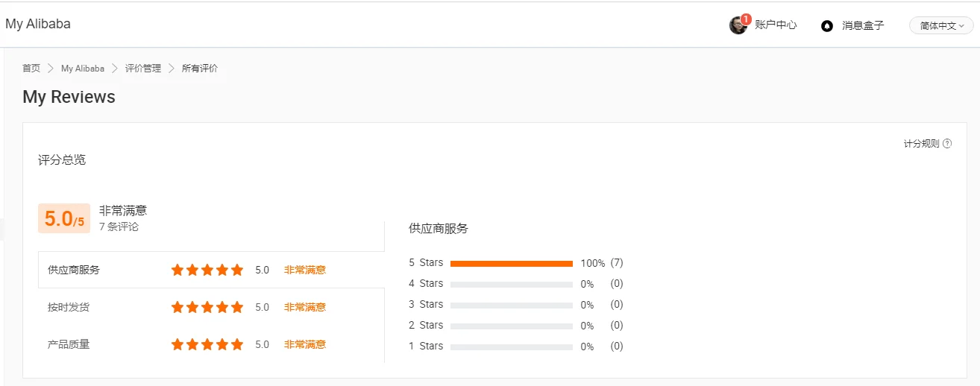
Task: Click the large 5.0/5 score badge
Action: (x=64, y=218)
